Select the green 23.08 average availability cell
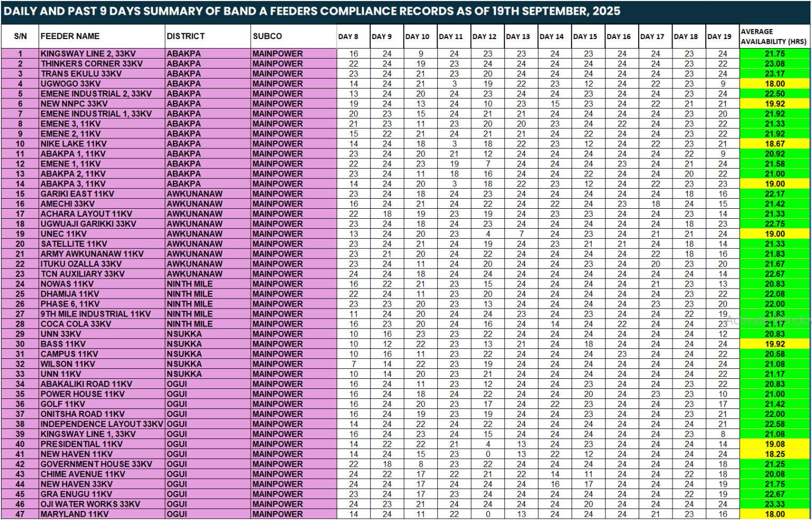Screen dimensions: 812x521 point(774,64)
